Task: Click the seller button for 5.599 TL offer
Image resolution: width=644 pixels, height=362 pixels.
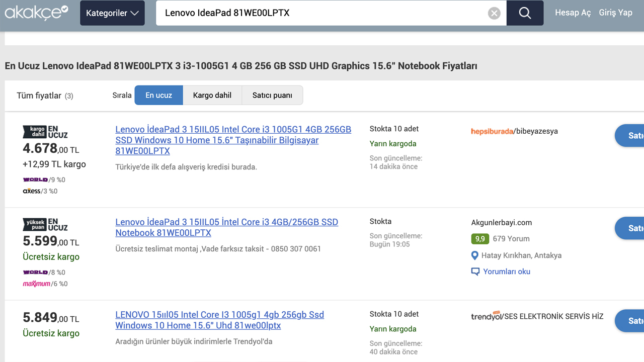Action: (x=631, y=228)
